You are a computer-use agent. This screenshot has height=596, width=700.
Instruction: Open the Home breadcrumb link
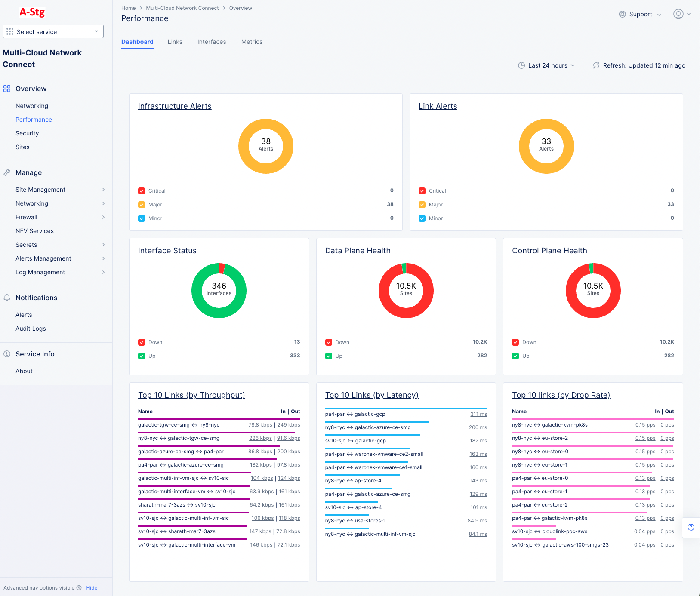click(x=128, y=8)
